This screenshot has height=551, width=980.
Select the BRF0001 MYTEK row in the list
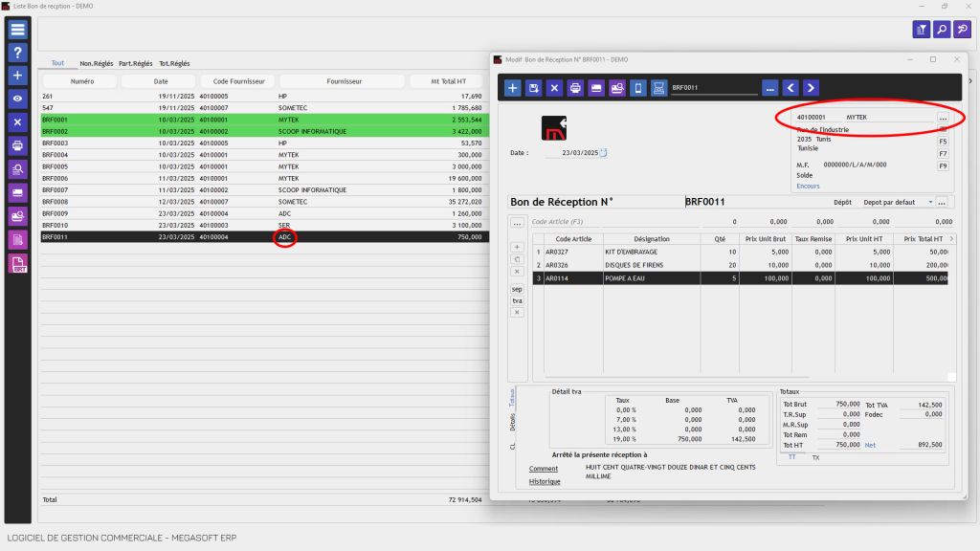coord(264,120)
